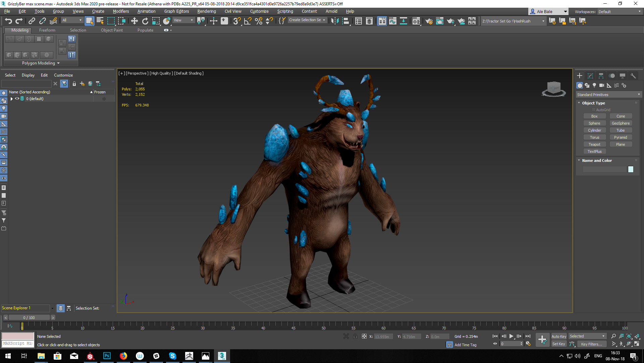Open the Rendering menu
The height and width of the screenshot is (363, 644).
[206, 11]
